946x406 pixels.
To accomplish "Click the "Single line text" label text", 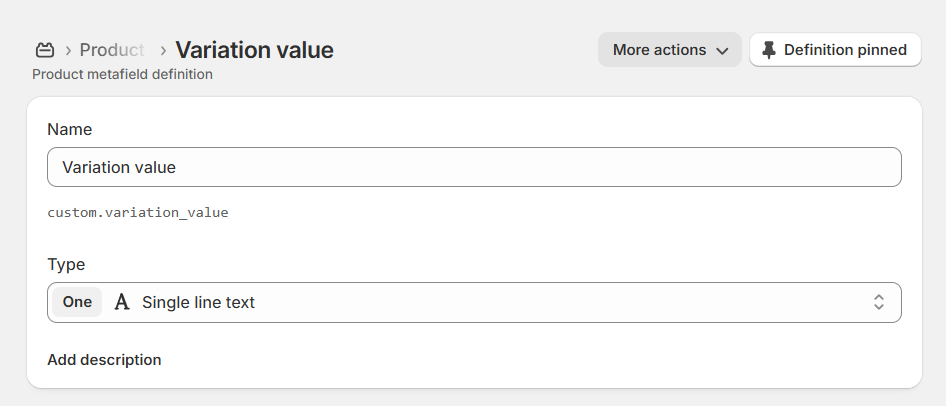I will click(198, 302).
